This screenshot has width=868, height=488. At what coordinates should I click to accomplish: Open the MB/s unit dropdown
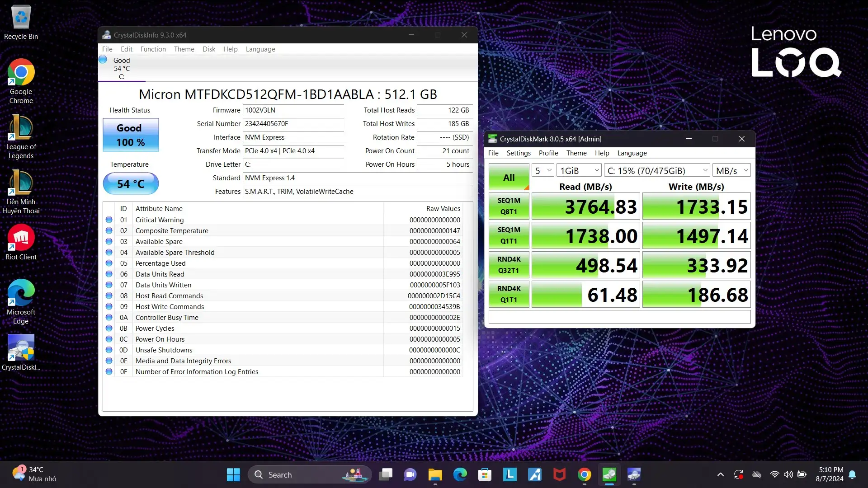click(731, 170)
